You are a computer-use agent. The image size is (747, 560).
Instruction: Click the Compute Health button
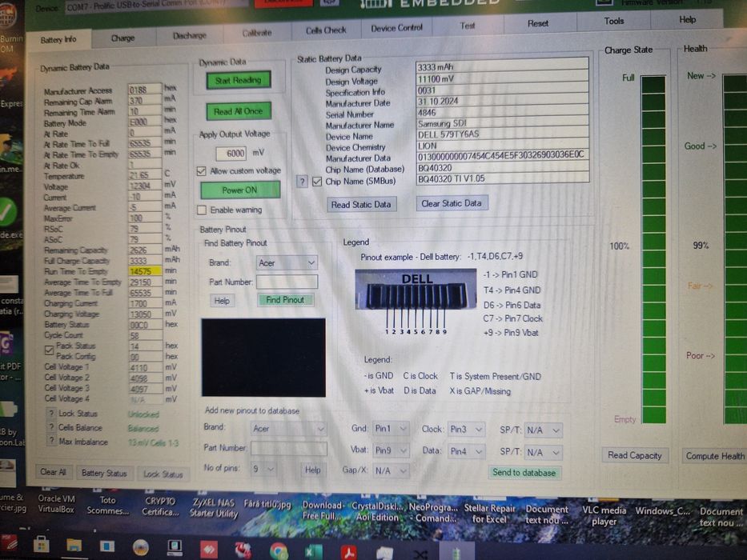click(715, 456)
